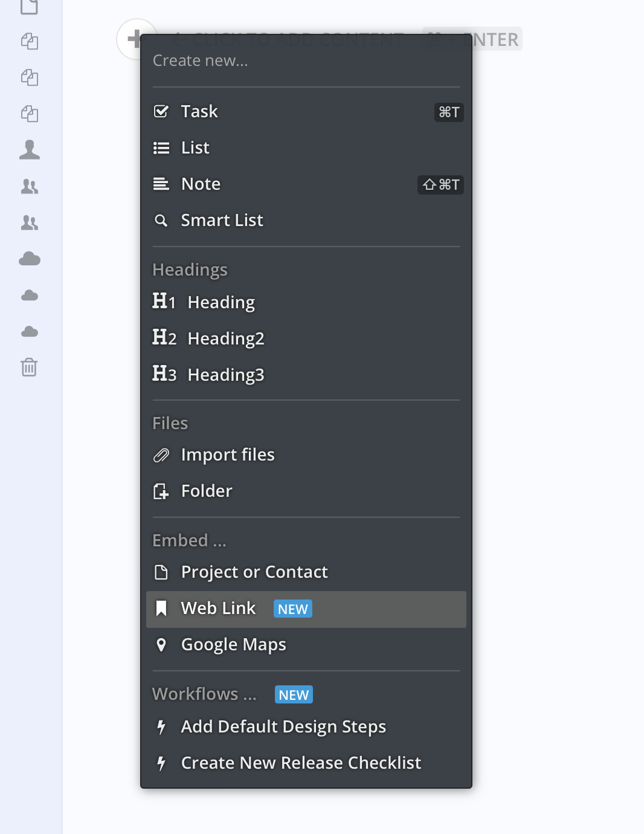
Task: Insert a Heading2 element
Action: pyautogui.click(x=306, y=338)
